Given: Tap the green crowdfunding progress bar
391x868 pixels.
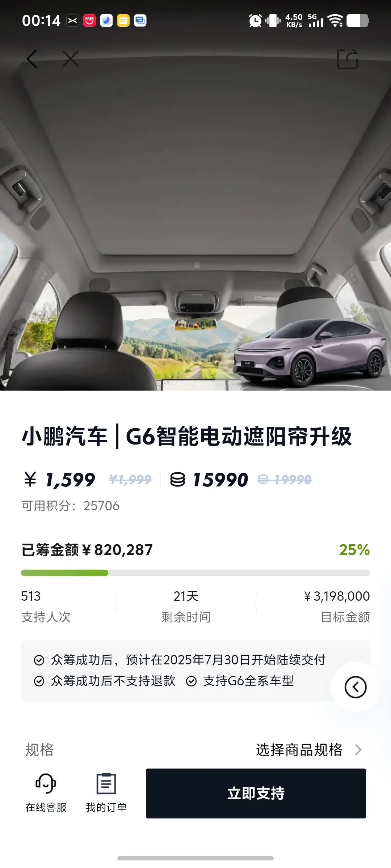Looking at the screenshot, I should (195, 573).
